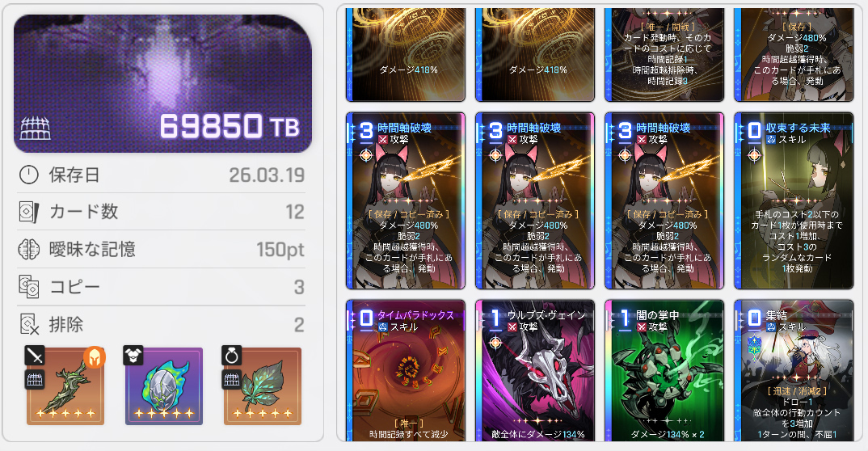Click the card count icon beside カード数

(29, 212)
